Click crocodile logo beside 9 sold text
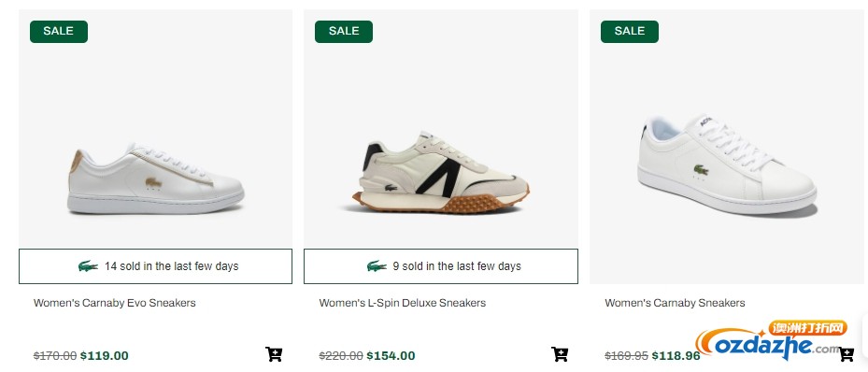868x372 pixels. click(377, 266)
